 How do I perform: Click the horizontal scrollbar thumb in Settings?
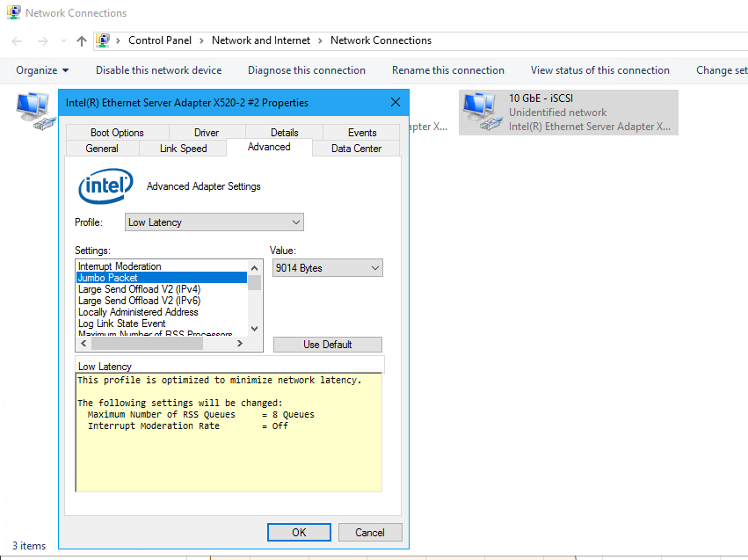click(x=147, y=344)
